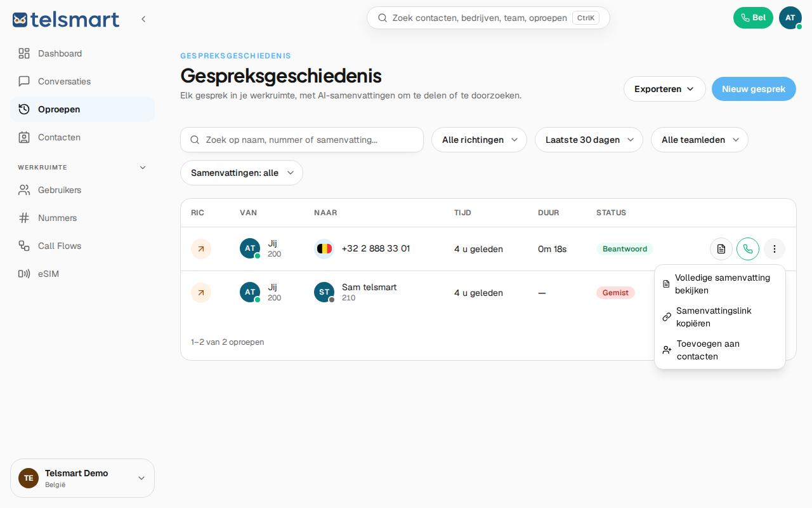Click the outgoing arrow icon on the Gemist row
The image size is (812, 508).
pyautogui.click(x=201, y=293)
